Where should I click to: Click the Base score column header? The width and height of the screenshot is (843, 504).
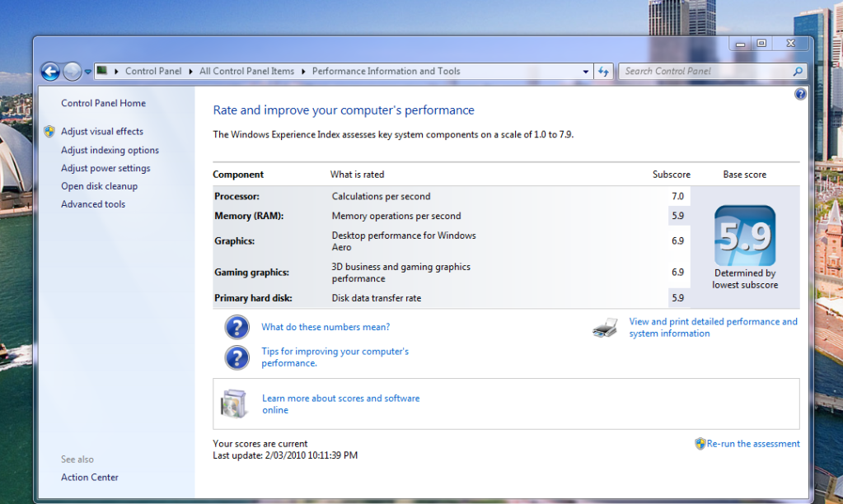pyautogui.click(x=745, y=175)
